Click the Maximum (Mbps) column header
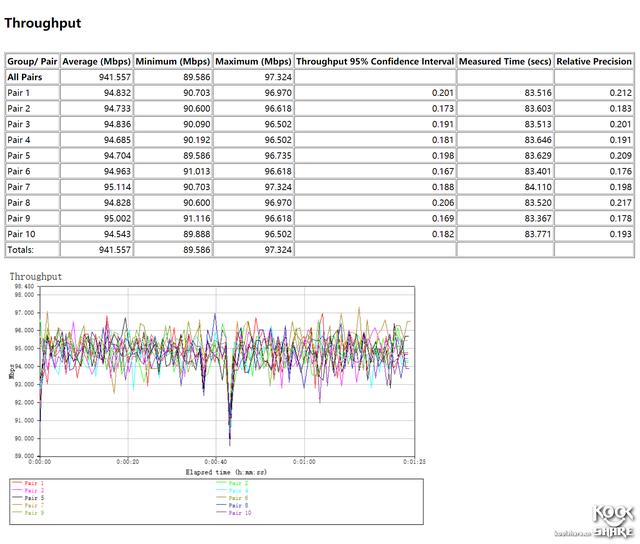The height and width of the screenshot is (544, 640). [x=253, y=61]
